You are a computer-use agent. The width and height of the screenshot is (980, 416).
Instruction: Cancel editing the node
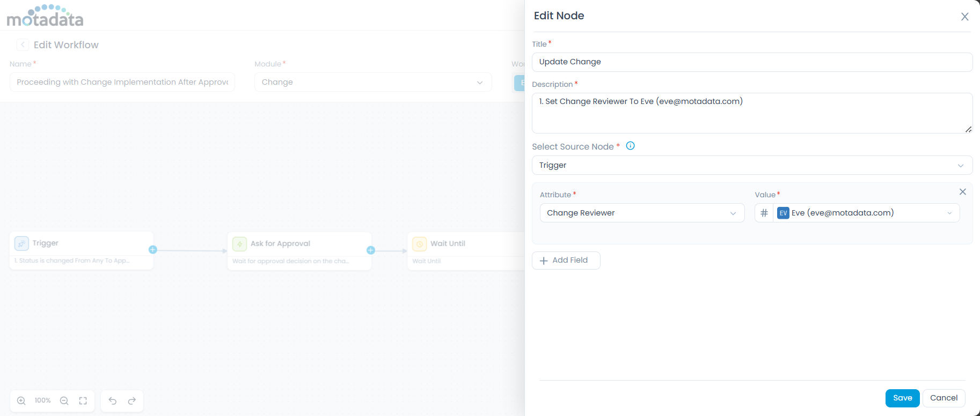point(944,398)
